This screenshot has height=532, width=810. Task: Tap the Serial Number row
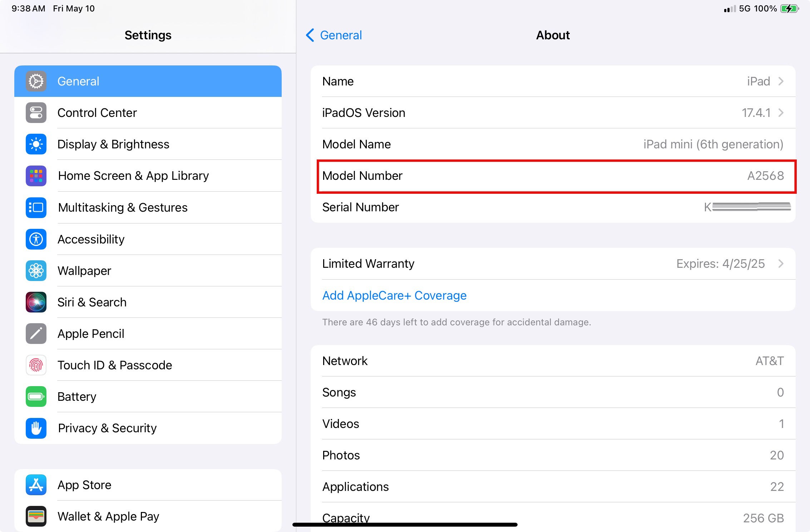click(553, 207)
